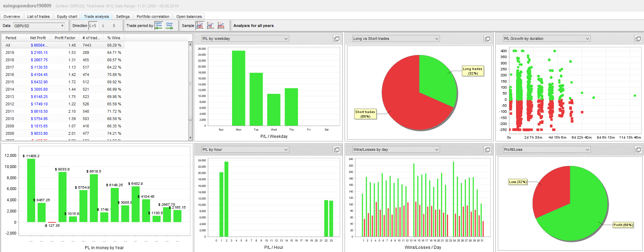
Task: Maximize the P/L by weekday chart panel
Action: (337, 39)
